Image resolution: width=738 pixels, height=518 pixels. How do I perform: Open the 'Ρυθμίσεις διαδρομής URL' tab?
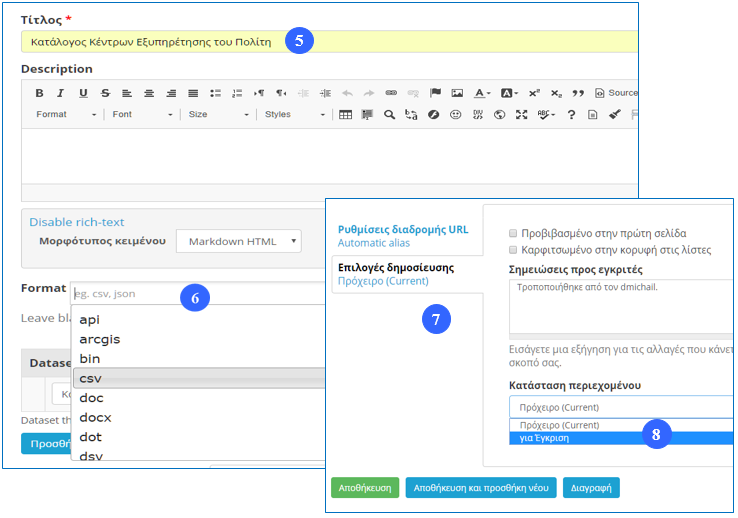coord(402,229)
